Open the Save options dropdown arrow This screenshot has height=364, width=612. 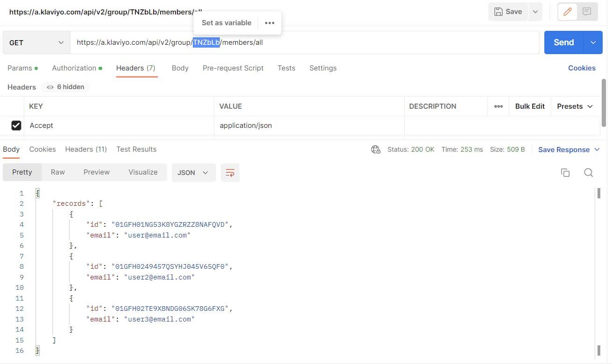point(535,12)
